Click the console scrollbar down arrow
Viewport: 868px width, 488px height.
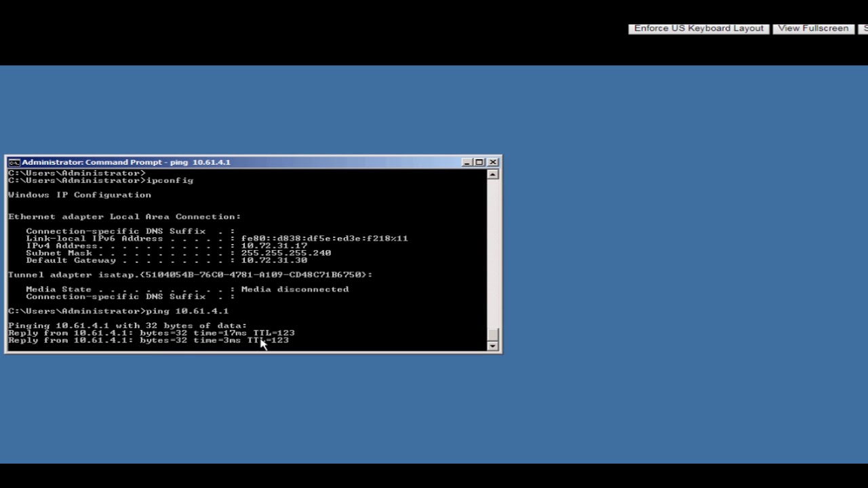click(493, 346)
